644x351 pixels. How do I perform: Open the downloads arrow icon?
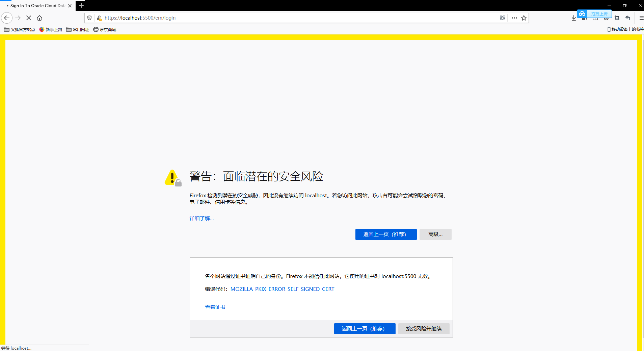pos(574,18)
